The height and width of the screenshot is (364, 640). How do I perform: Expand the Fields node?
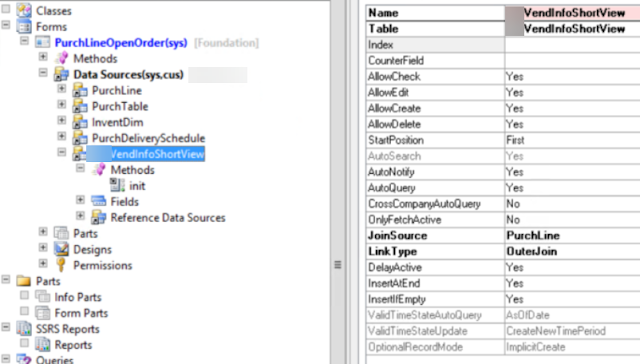(x=80, y=200)
